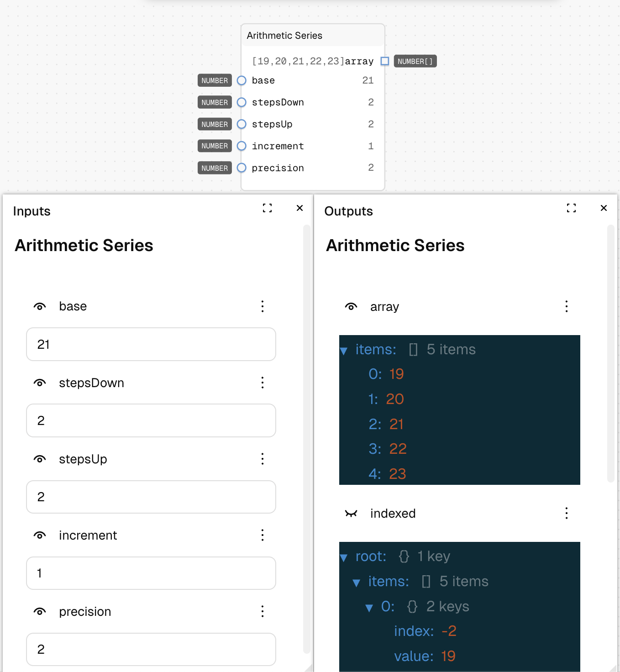
Task: Click the stepsUp input port circle
Action: tap(242, 124)
